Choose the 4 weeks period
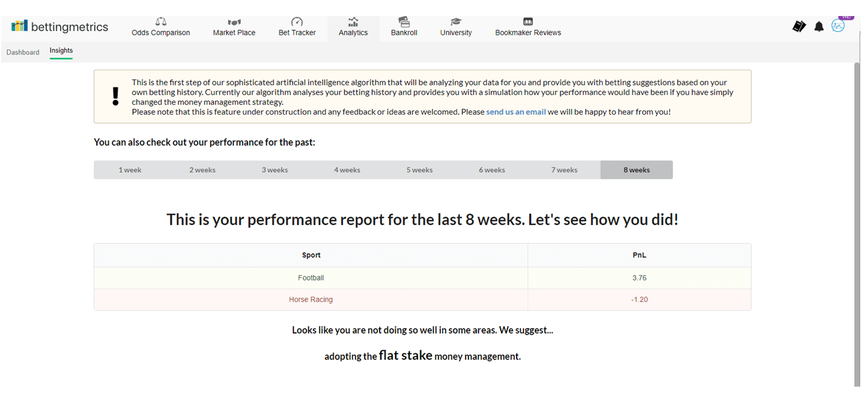Image resolution: width=868 pixels, height=394 pixels. coord(347,170)
